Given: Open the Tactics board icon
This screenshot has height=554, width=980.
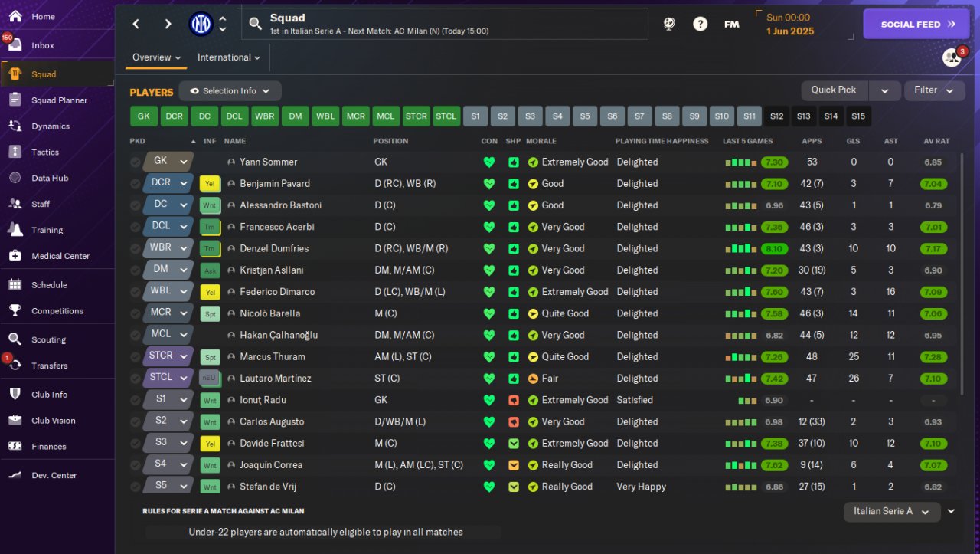Looking at the screenshot, I should point(15,152).
